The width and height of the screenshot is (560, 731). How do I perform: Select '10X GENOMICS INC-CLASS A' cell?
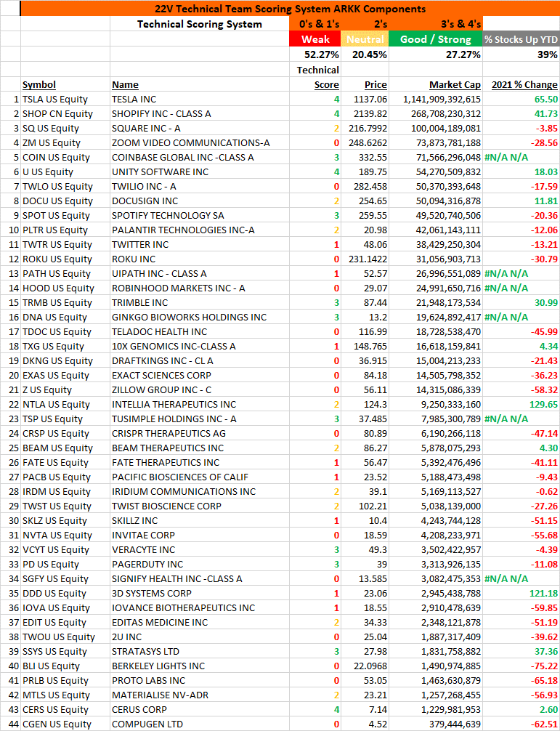pos(200,346)
